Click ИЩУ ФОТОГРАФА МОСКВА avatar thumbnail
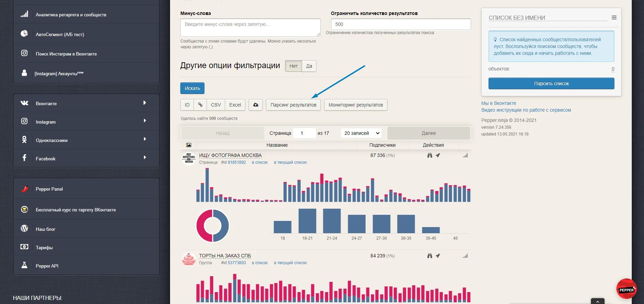This screenshot has height=304, width=644. pos(189,158)
